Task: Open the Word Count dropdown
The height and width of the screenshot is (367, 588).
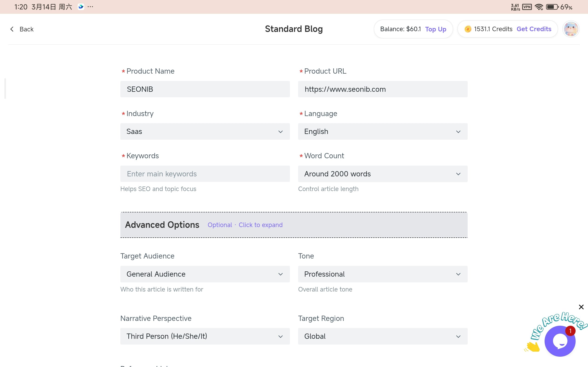Action: click(x=383, y=174)
